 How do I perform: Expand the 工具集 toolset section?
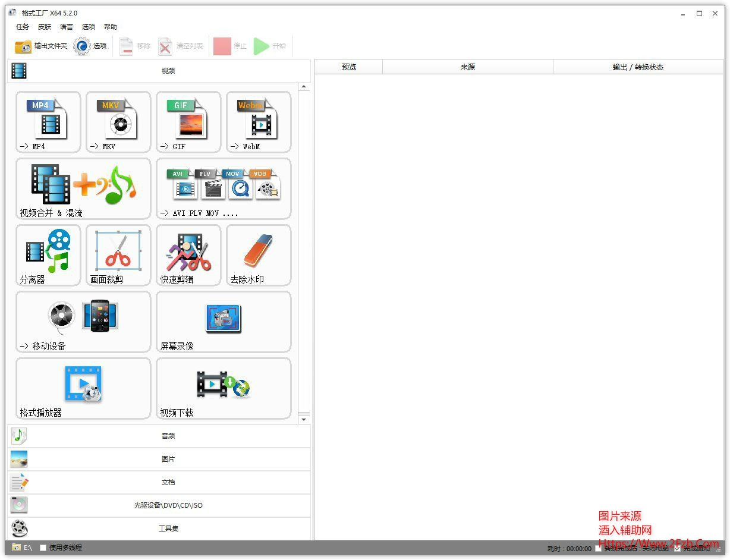[168, 528]
